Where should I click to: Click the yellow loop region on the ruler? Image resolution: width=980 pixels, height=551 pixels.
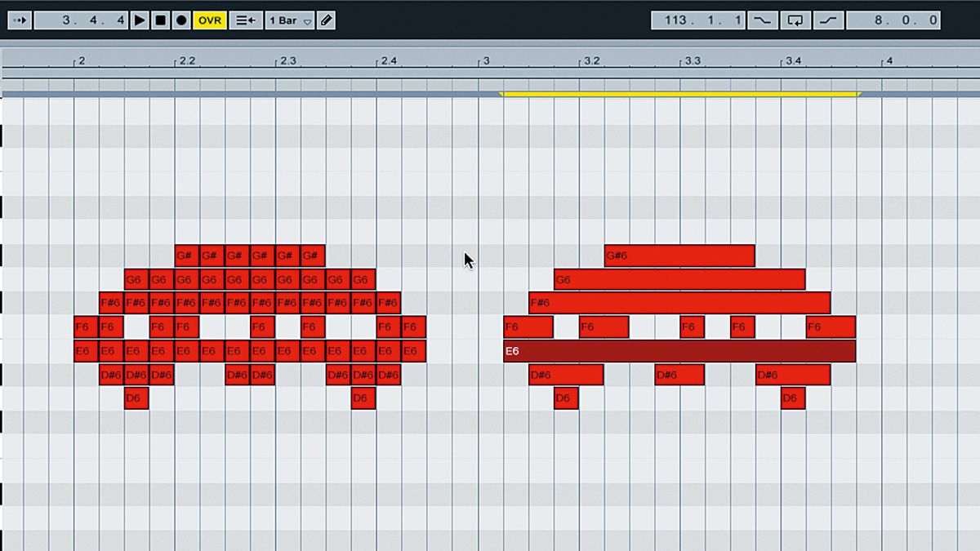pyautogui.click(x=678, y=93)
